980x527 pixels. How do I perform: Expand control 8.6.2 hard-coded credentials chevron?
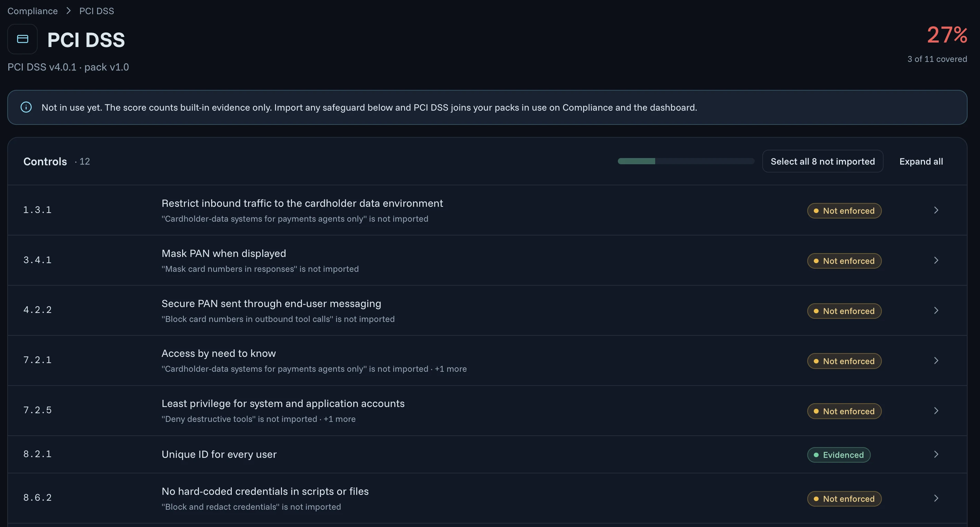[936, 498]
